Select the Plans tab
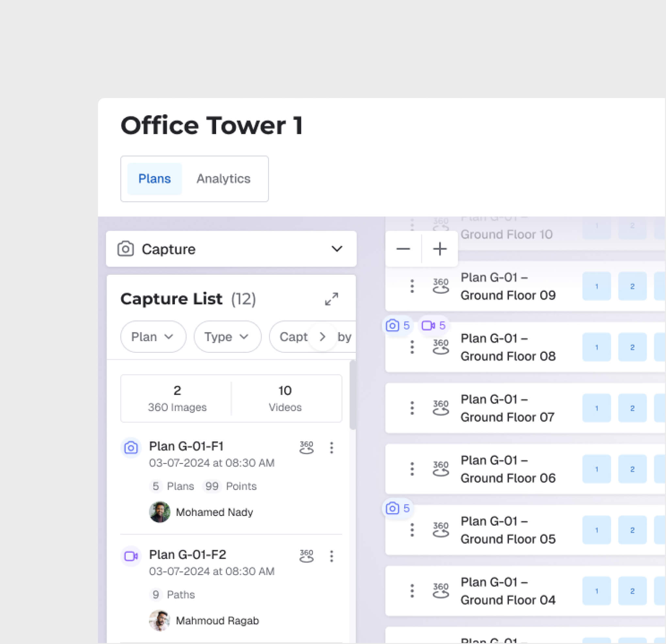This screenshot has height=644, width=666. point(154,179)
